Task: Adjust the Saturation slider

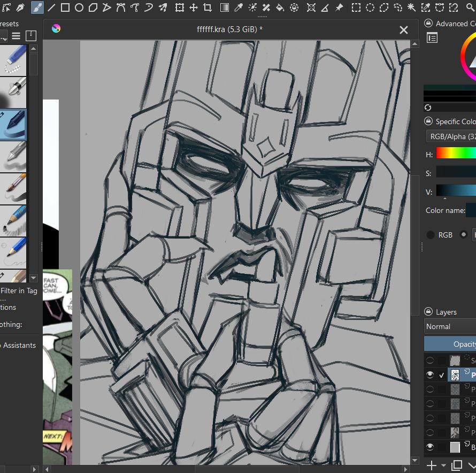Action: click(x=456, y=172)
